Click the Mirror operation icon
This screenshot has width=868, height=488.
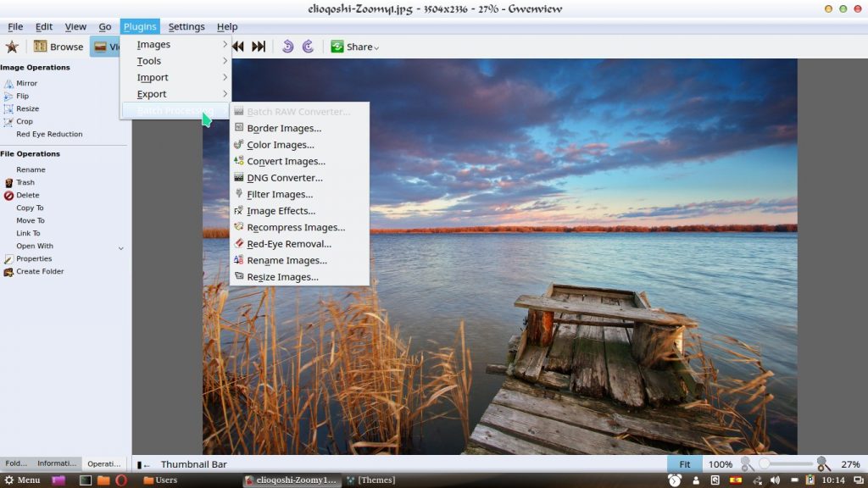tap(8, 84)
